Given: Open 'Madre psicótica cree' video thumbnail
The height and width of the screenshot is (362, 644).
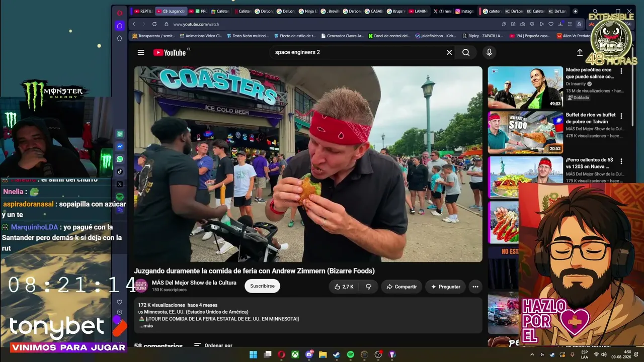Looking at the screenshot, I should point(525,87).
